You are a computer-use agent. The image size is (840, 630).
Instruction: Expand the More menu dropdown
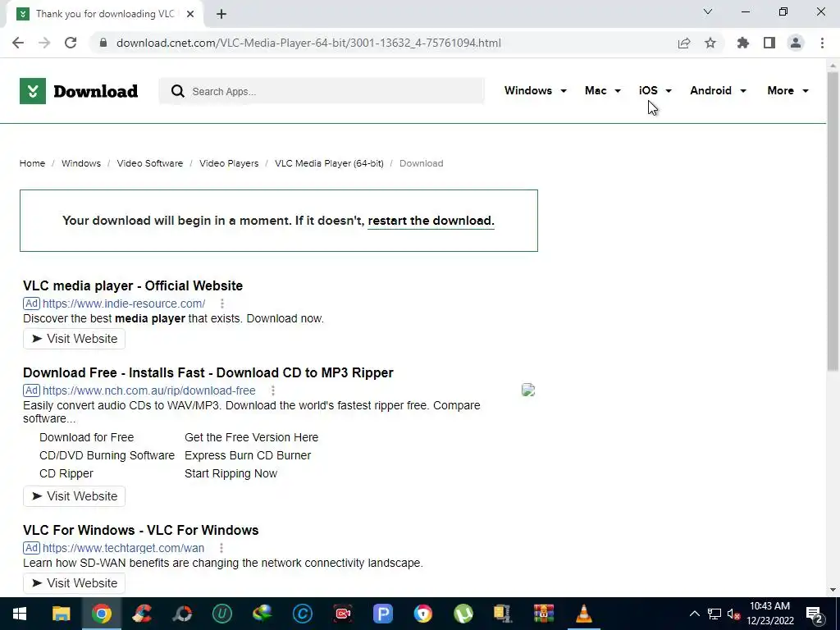[787, 90]
